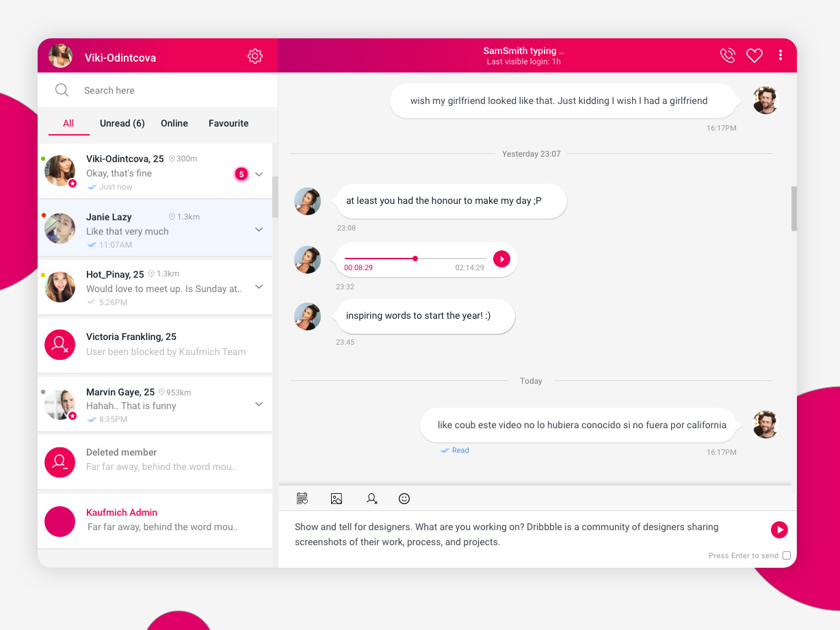The height and width of the screenshot is (630, 840).
Task: Open settings gear next to Viki-Odintcova header
Action: [255, 56]
